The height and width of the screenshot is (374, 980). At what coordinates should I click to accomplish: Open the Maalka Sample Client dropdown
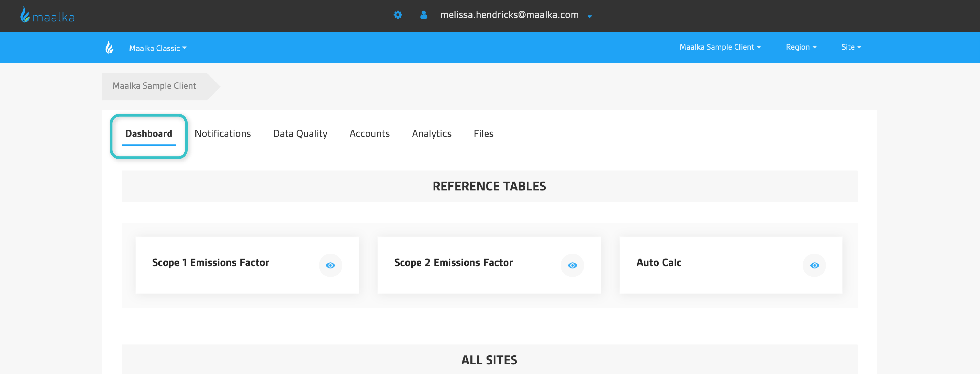(720, 47)
